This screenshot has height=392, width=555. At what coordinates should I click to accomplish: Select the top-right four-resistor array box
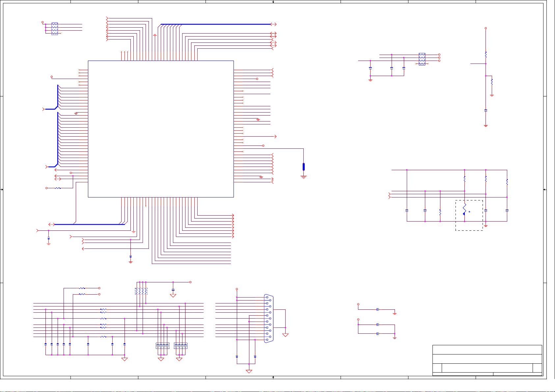point(422,59)
